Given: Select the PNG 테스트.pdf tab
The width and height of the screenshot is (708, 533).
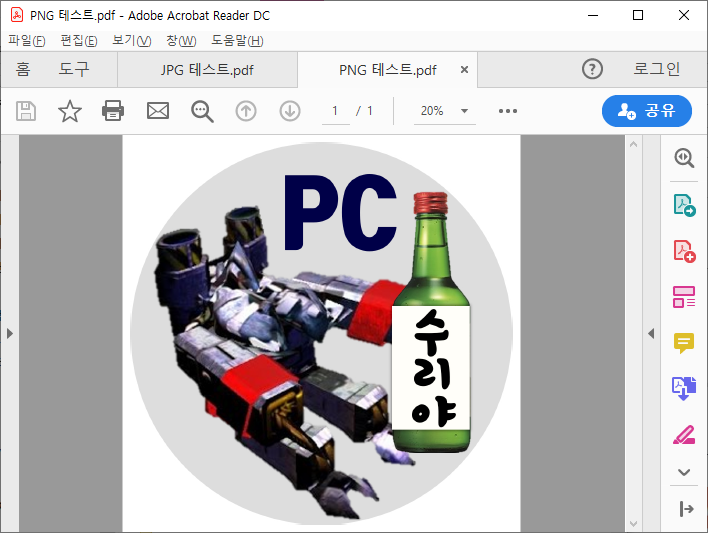Looking at the screenshot, I should pyautogui.click(x=387, y=70).
